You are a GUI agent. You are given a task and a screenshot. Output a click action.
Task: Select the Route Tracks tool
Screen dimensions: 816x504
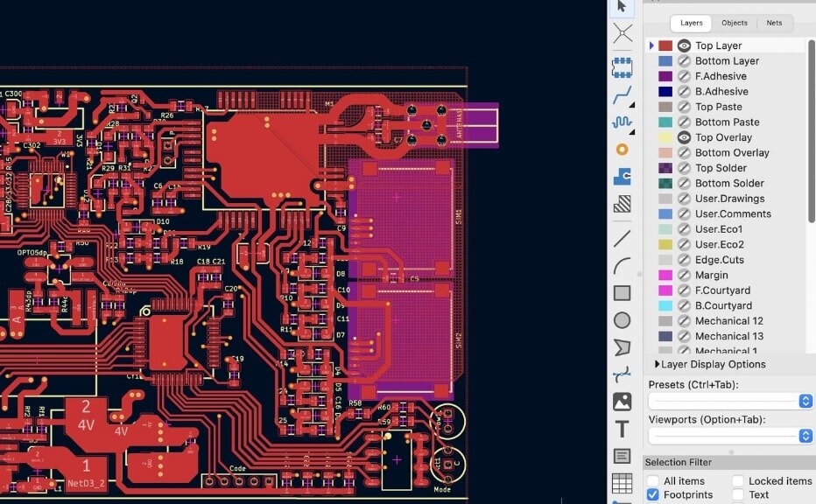pos(623,96)
